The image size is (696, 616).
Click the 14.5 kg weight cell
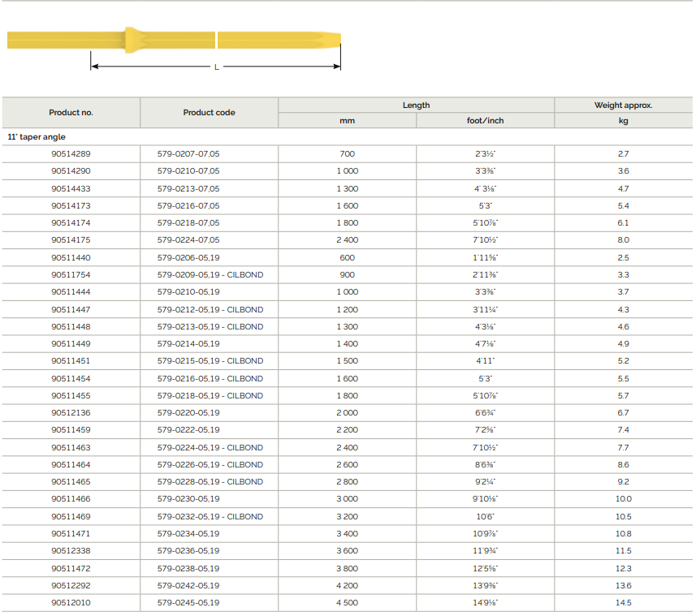pyautogui.click(x=623, y=603)
